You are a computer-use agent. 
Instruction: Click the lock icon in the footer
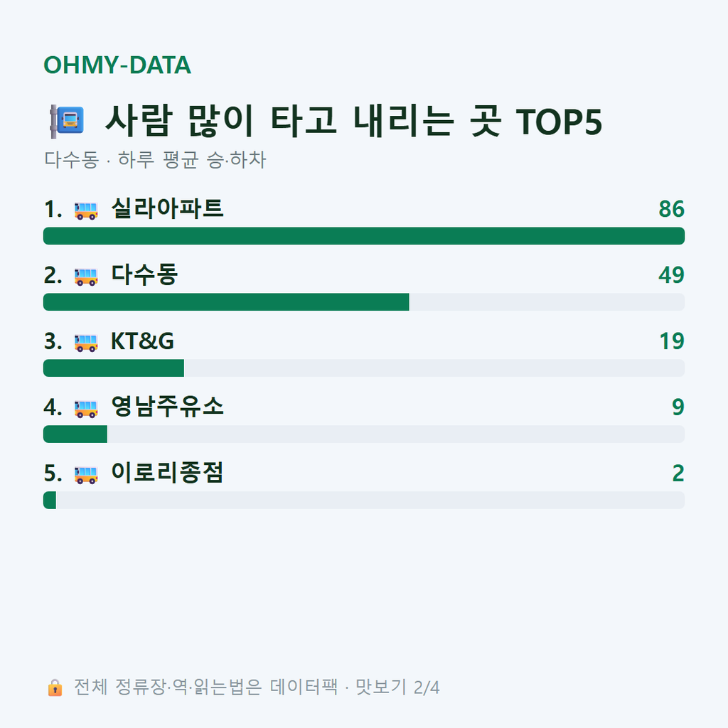(x=55, y=687)
